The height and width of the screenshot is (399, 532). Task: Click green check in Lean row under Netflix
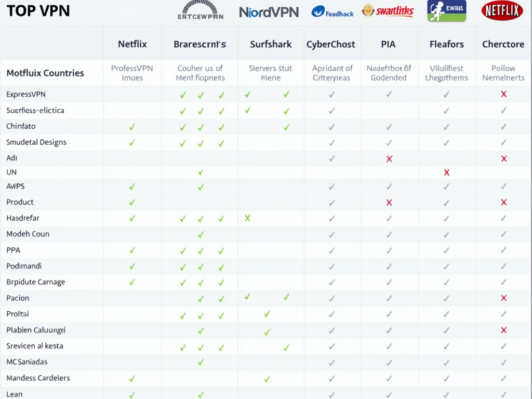coord(132,395)
